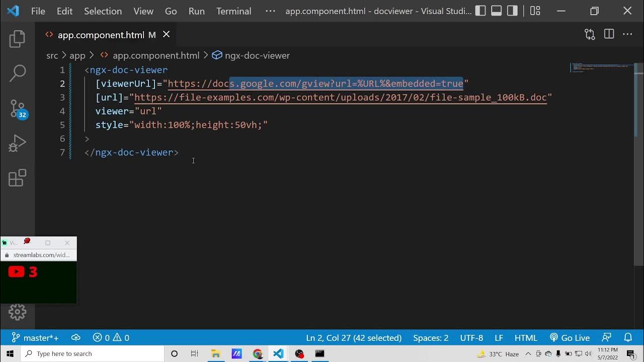Open the Extensions view icon

point(17,178)
